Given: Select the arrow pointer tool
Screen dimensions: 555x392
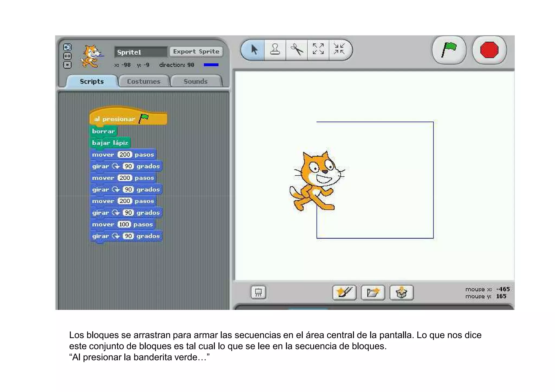Looking at the screenshot, I should (254, 50).
